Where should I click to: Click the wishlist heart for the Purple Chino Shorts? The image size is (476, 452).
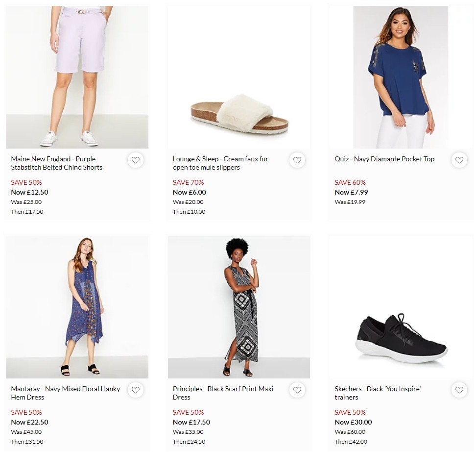click(136, 160)
